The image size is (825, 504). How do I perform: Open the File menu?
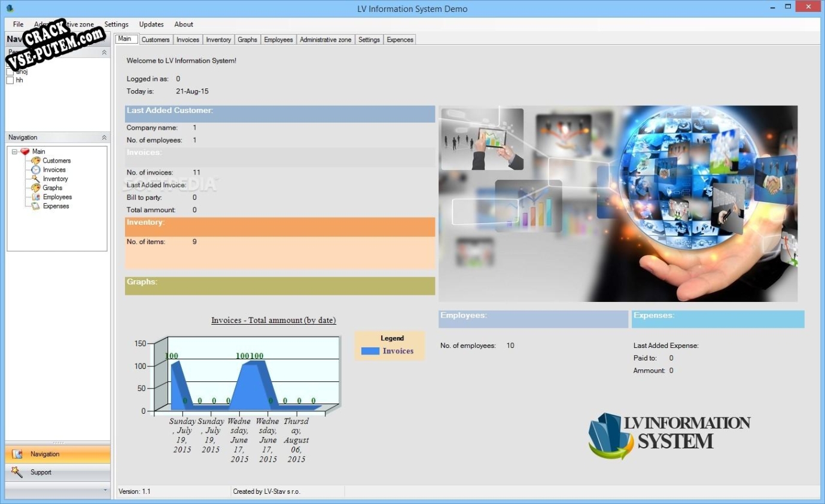click(18, 25)
